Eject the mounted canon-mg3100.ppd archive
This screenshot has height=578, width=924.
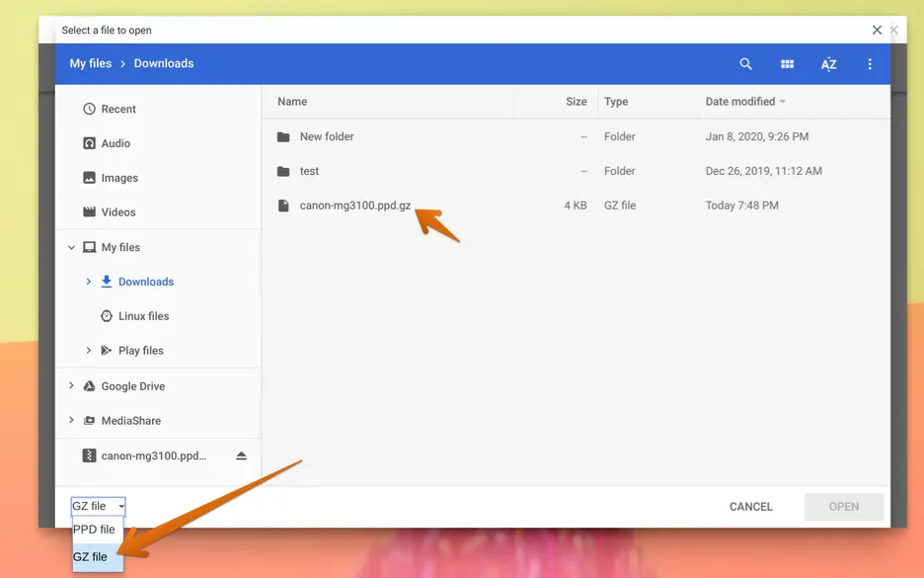pos(241,455)
